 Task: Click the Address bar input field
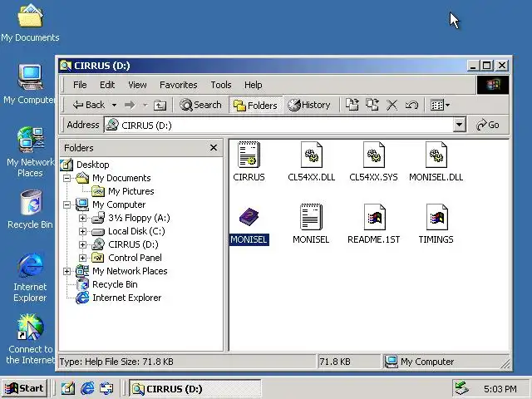(x=278, y=126)
